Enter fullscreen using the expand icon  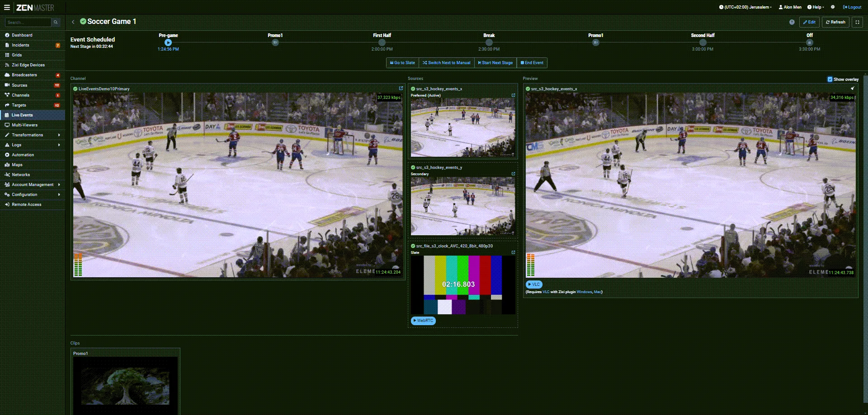point(857,22)
